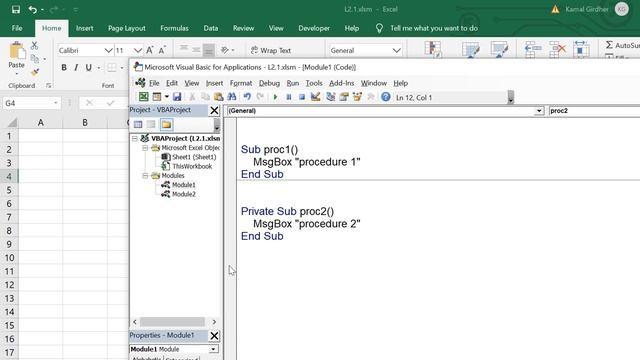
Task: Open Project Explorer icon in VBA toolbar
Action: click(x=331, y=97)
